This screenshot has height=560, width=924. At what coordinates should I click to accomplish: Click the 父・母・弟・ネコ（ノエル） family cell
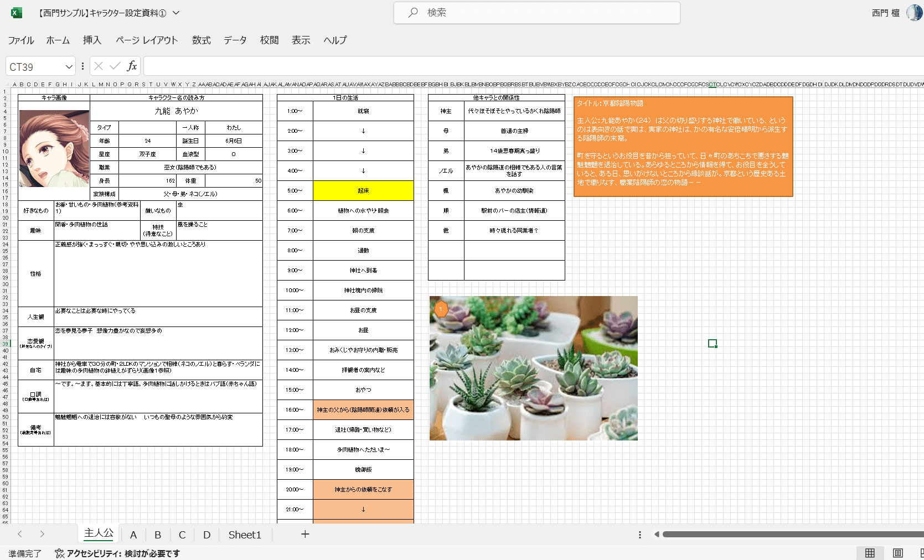pyautogui.click(x=190, y=194)
